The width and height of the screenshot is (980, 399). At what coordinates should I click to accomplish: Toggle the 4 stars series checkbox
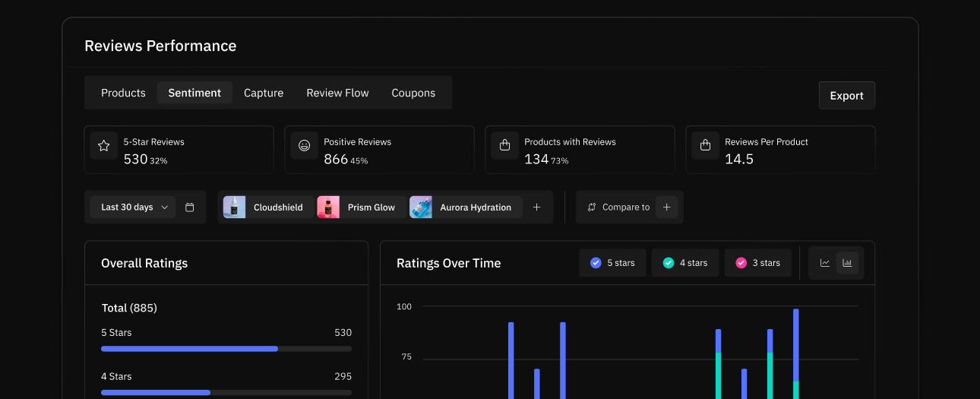(x=669, y=263)
